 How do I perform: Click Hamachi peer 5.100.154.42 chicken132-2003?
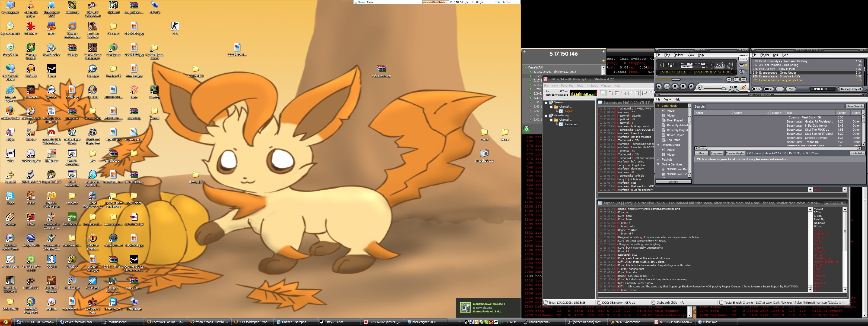click(555, 72)
